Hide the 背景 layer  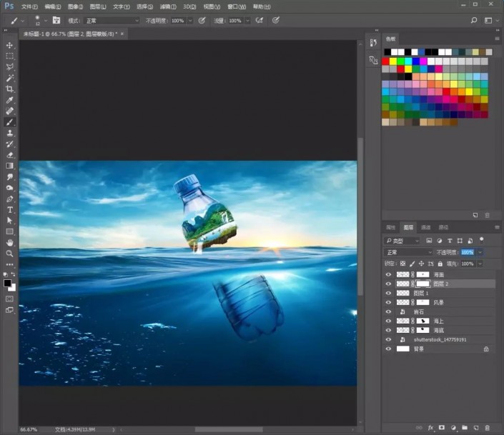[x=388, y=349]
